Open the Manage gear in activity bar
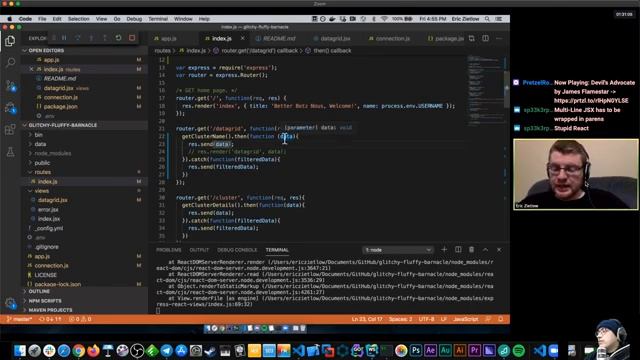The image size is (640, 360). click(x=10, y=303)
